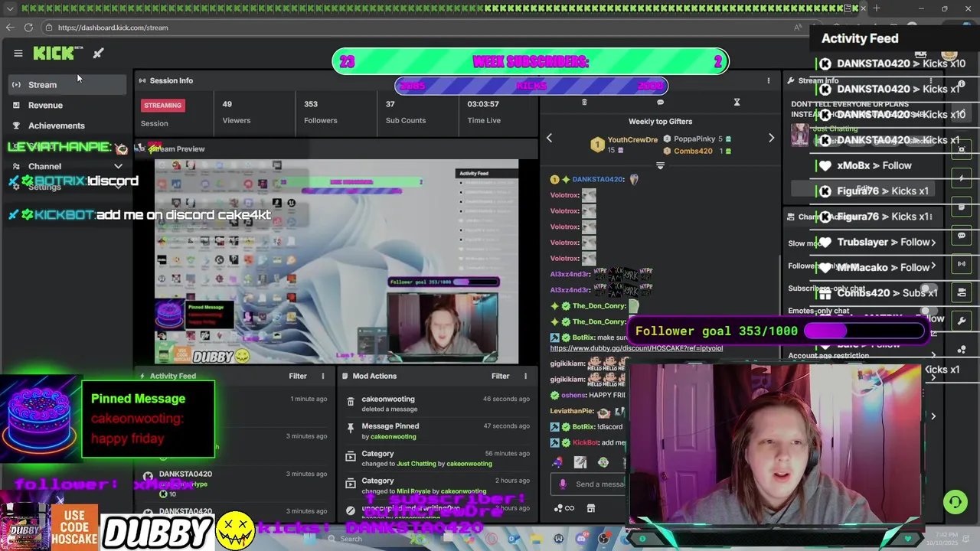980x551 pixels.
Task: Click the note icon in right sidebar
Action: tap(962, 207)
